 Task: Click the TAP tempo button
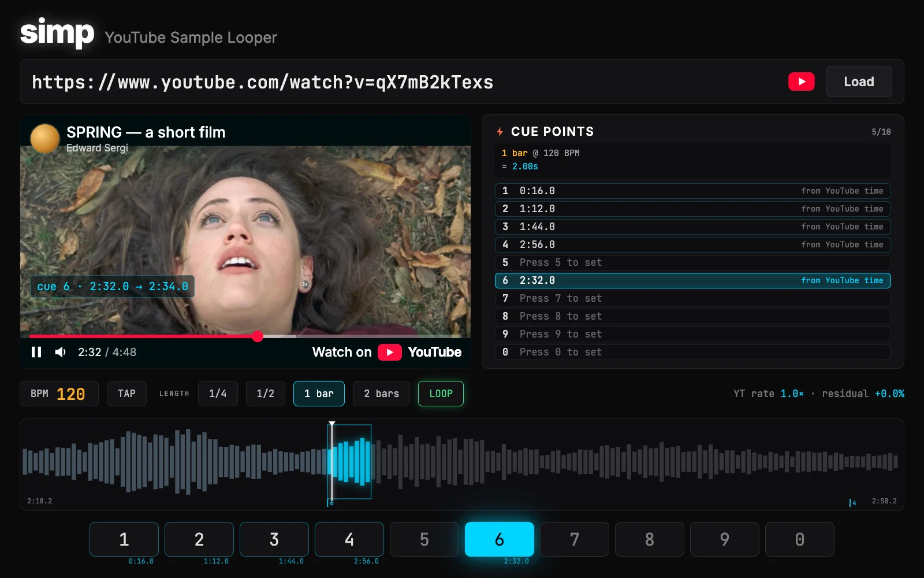(126, 394)
